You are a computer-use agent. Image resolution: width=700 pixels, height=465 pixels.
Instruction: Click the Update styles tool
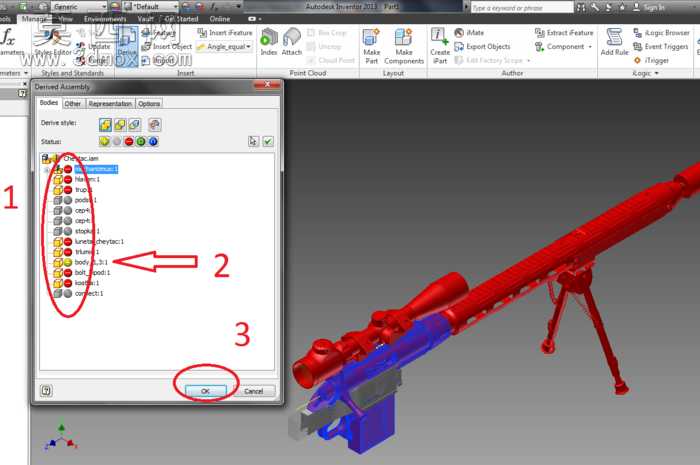click(x=94, y=46)
